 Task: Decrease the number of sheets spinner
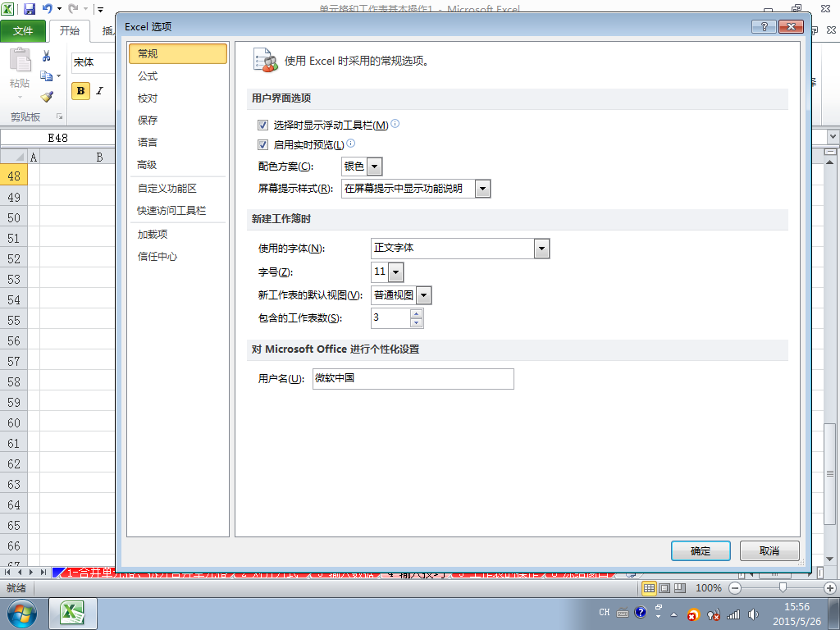[x=416, y=322]
